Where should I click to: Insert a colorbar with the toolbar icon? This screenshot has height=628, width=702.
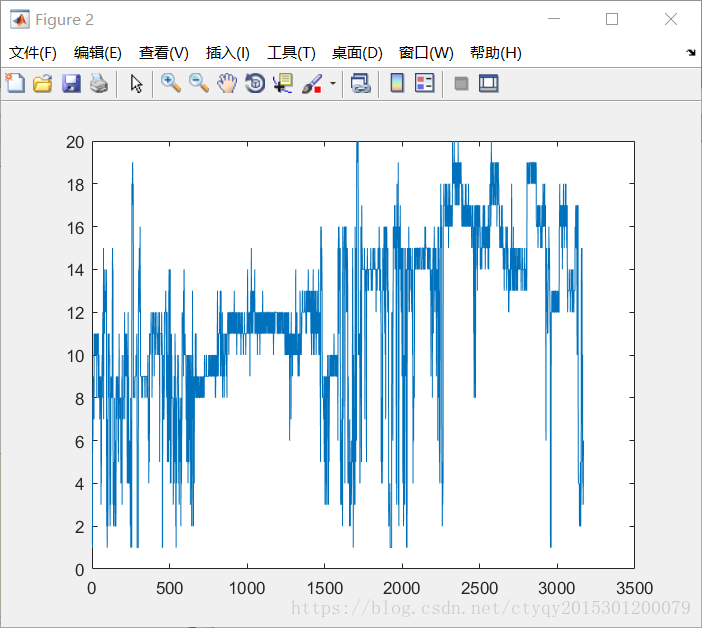pos(397,83)
